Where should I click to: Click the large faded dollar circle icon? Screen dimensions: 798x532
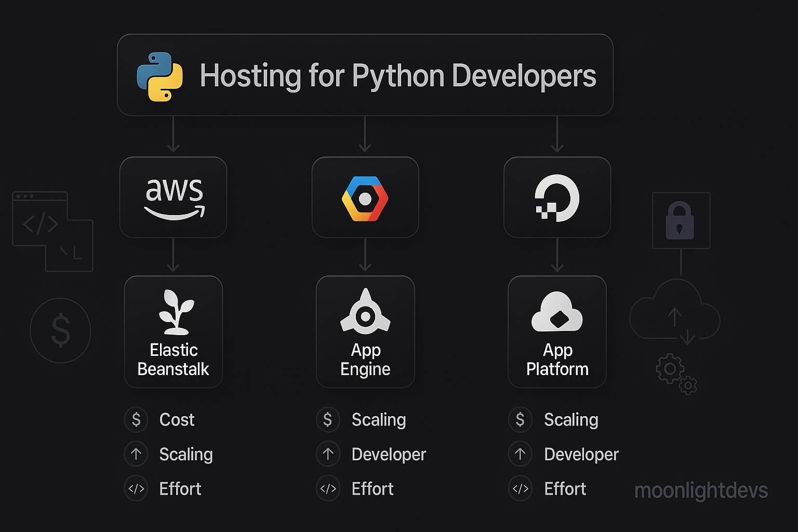pyautogui.click(x=60, y=330)
